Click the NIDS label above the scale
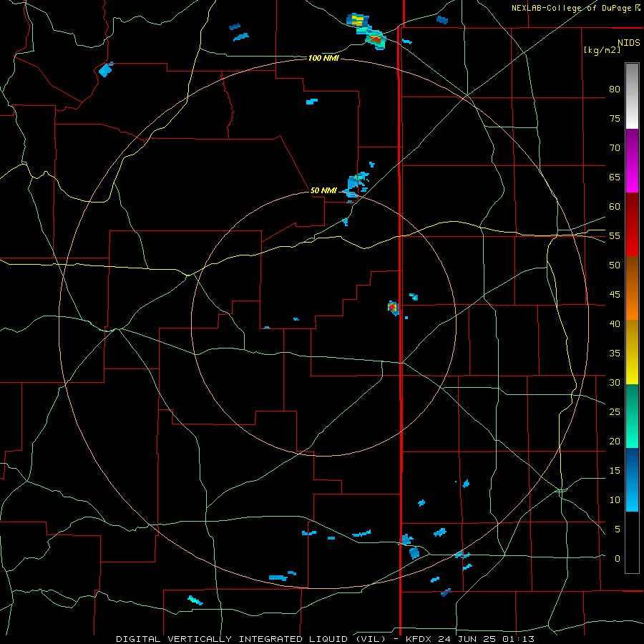This screenshot has width=644, height=644. click(628, 43)
